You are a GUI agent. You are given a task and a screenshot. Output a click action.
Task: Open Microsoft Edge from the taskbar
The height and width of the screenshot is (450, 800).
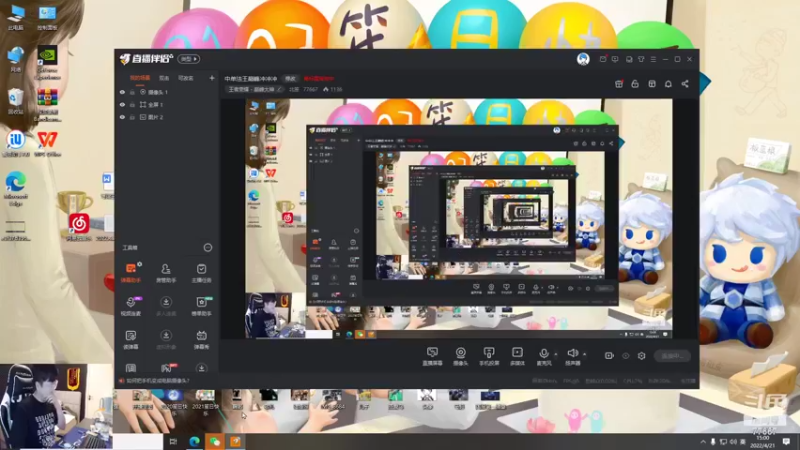coord(194,441)
